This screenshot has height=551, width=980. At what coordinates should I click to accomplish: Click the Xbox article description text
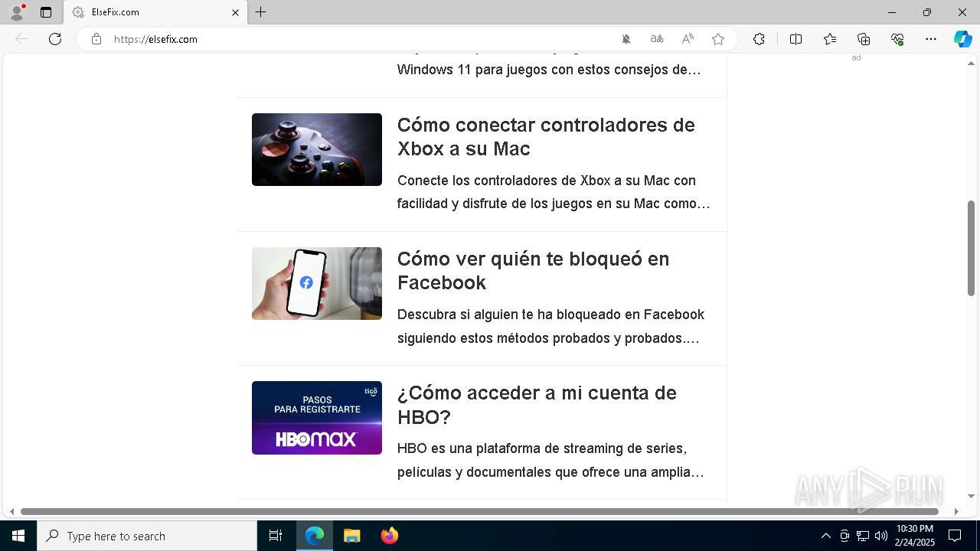[554, 192]
